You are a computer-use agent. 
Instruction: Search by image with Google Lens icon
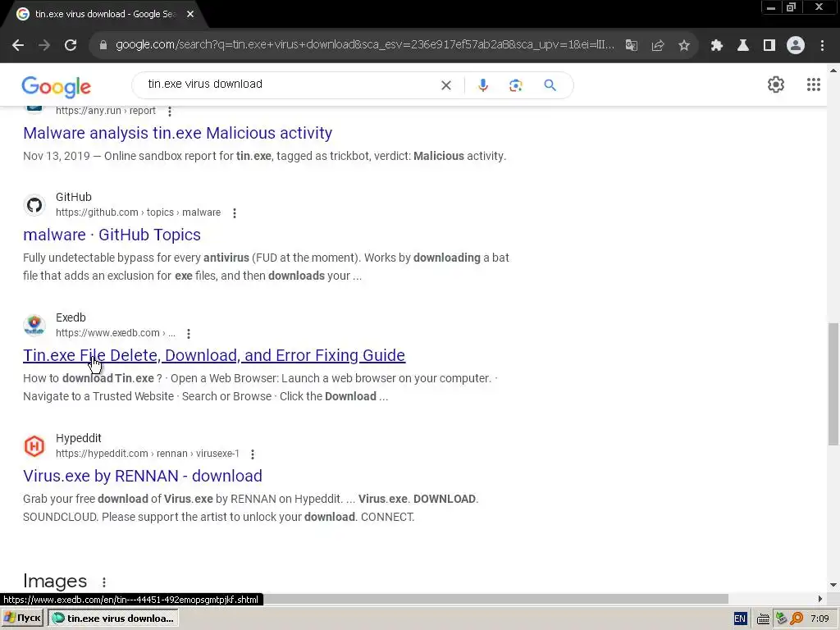[x=515, y=85]
